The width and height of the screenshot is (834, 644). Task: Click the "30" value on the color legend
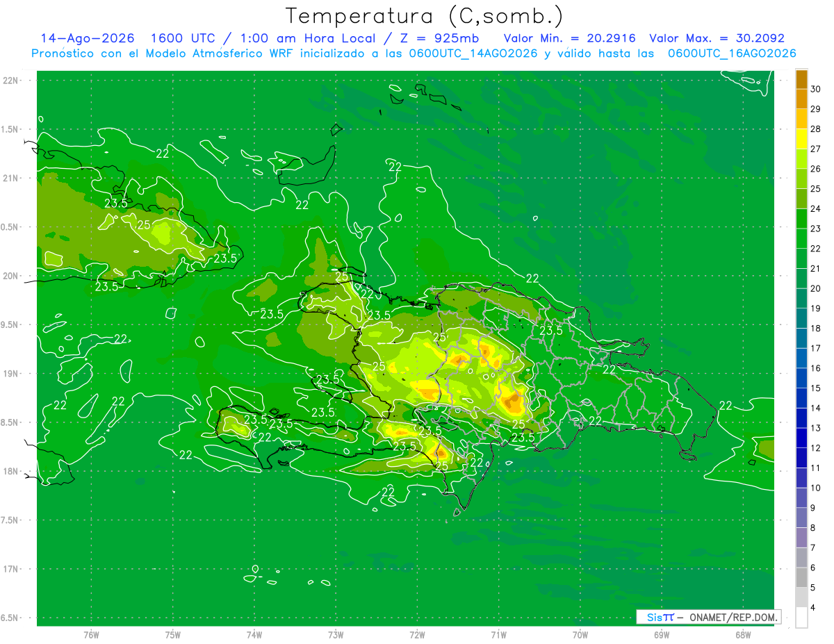[x=816, y=89]
